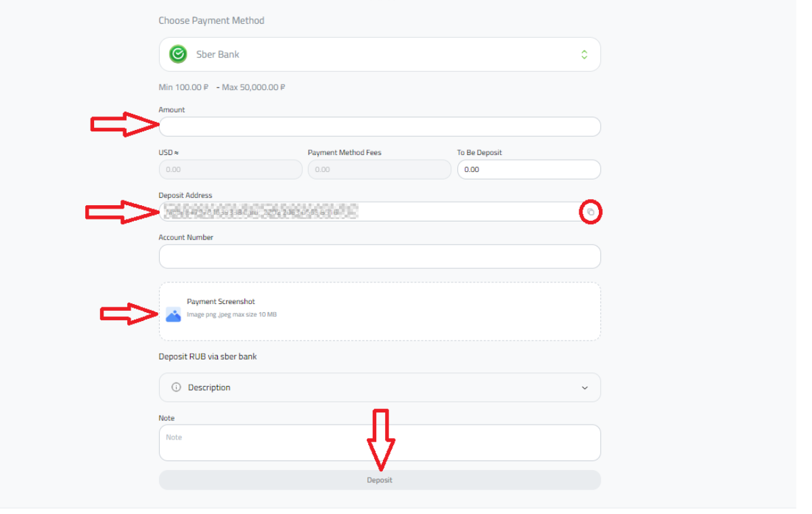The width and height of the screenshot is (812, 514).
Task: Click the Deposit RUB via sber bank text
Action: tap(208, 356)
